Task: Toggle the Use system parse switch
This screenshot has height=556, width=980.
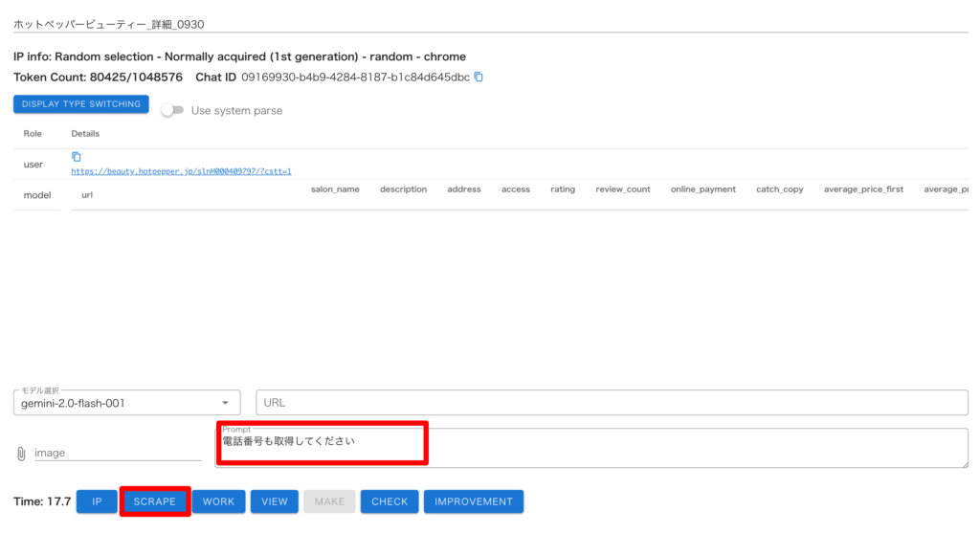Action: (x=172, y=110)
